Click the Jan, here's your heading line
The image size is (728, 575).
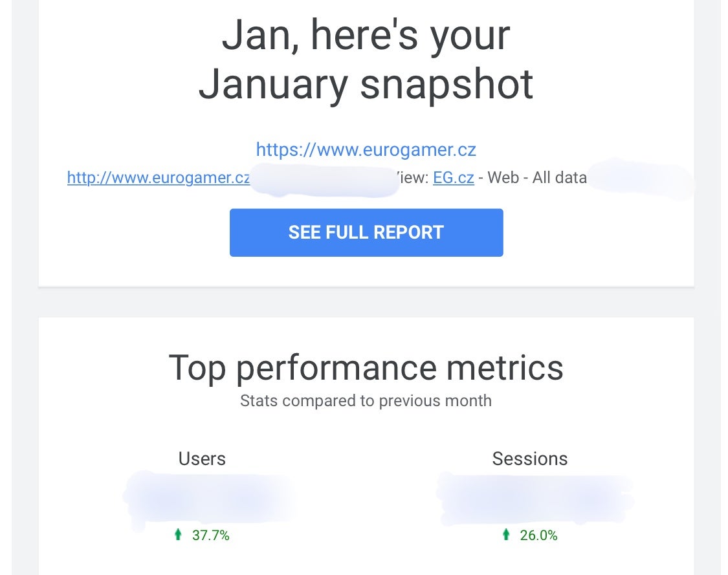(x=366, y=35)
